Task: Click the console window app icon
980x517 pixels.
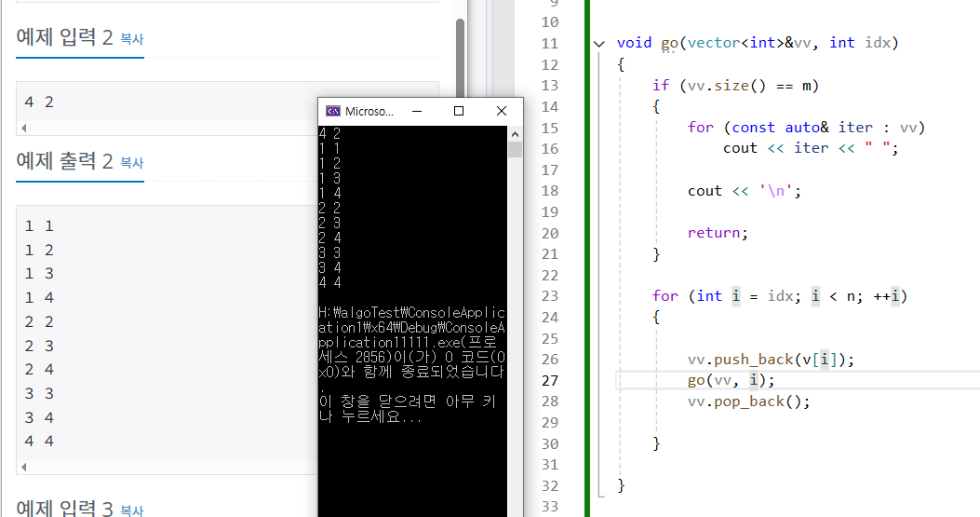Action: tap(333, 111)
